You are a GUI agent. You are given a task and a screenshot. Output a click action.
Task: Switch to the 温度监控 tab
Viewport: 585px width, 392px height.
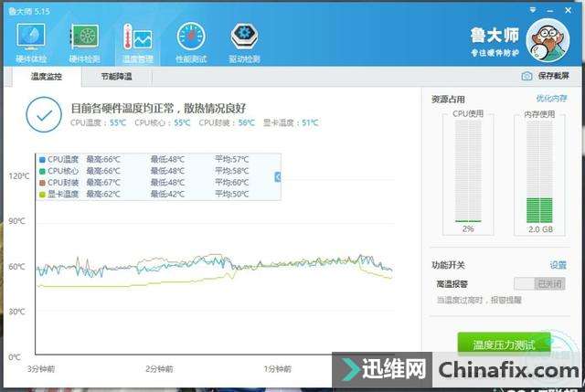click(x=47, y=77)
